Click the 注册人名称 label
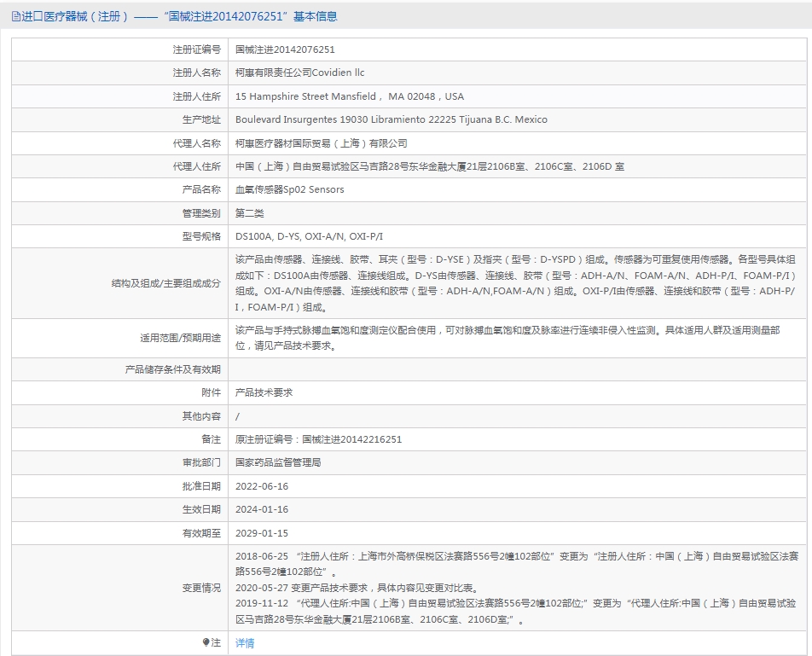812x656 pixels. coord(197,73)
